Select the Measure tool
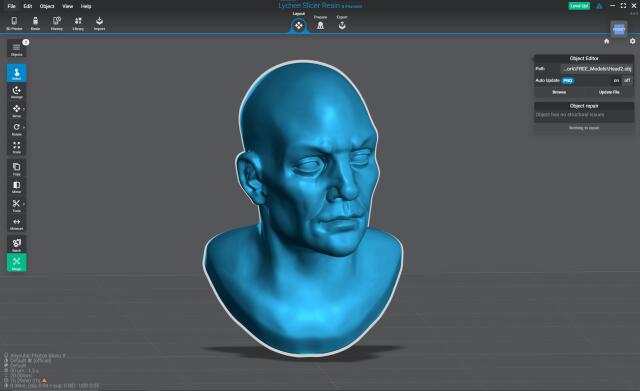 click(17, 224)
